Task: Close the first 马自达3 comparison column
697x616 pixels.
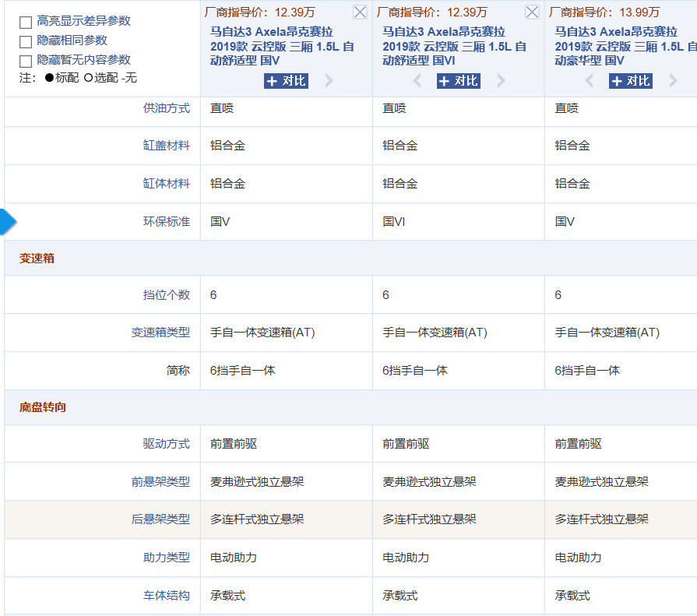Action: (x=359, y=12)
